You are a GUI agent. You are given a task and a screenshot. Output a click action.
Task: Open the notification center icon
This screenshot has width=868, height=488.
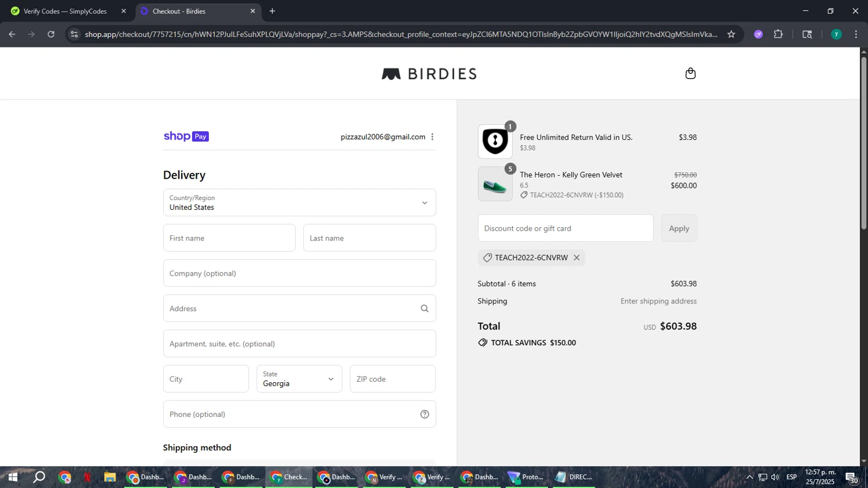[852, 478]
